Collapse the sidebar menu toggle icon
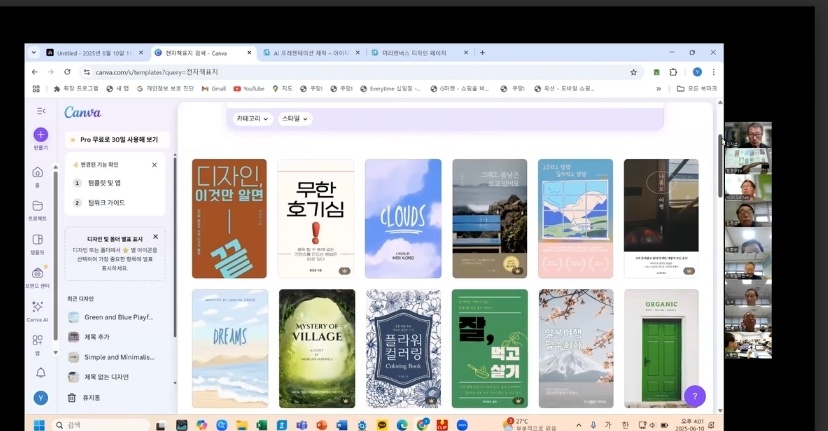The width and height of the screenshot is (828, 431). coord(41,111)
